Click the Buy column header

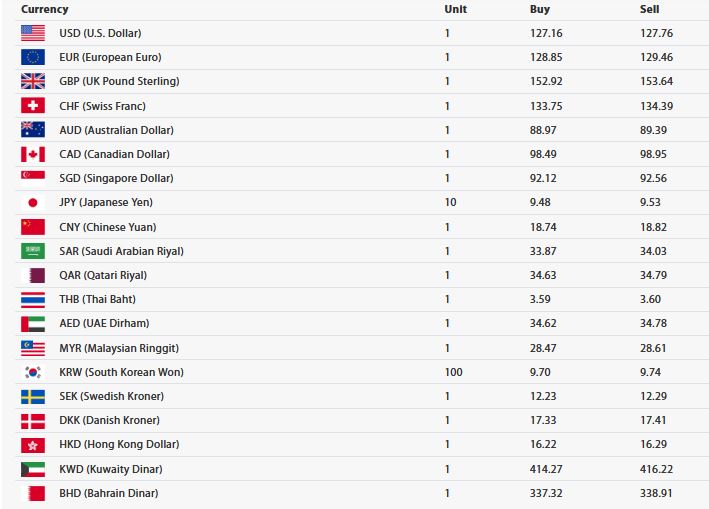[539, 9]
